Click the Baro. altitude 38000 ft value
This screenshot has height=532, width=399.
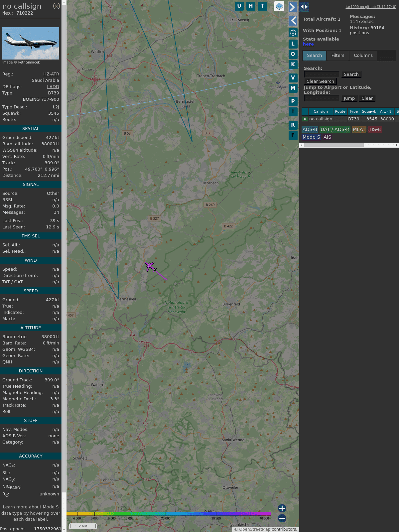50,144
